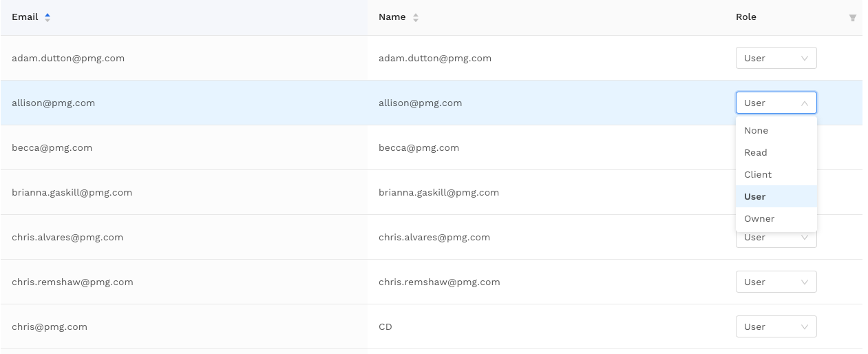868x354 pixels.
Task: Click the CD name cell
Action: pyautogui.click(x=385, y=326)
